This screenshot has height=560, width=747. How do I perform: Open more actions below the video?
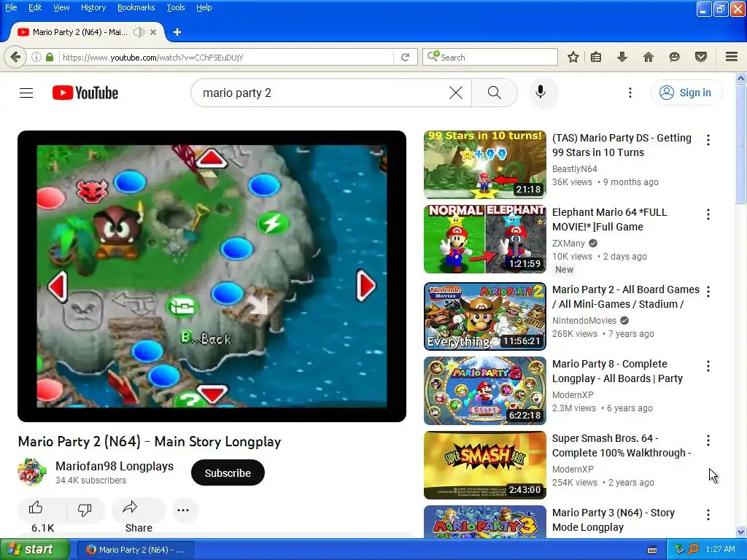(183, 510)
